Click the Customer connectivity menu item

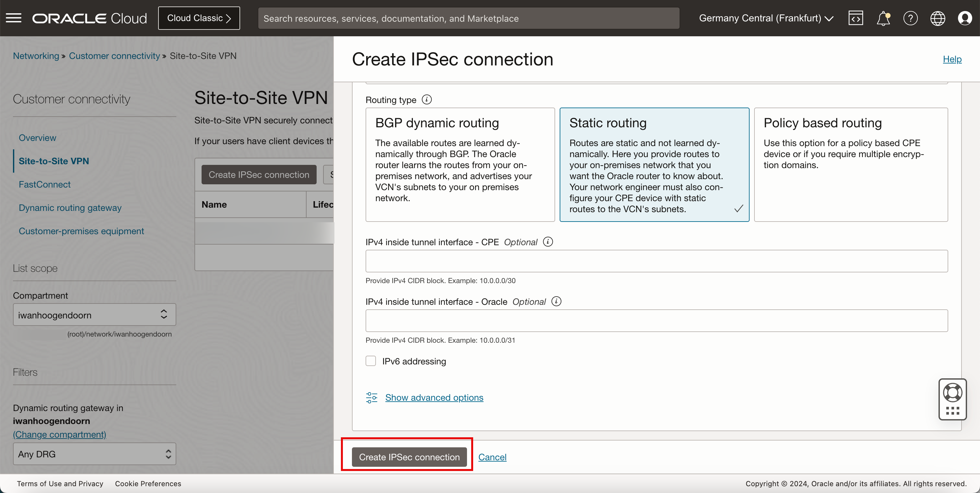pyautogui.click(x=114, y=56)
